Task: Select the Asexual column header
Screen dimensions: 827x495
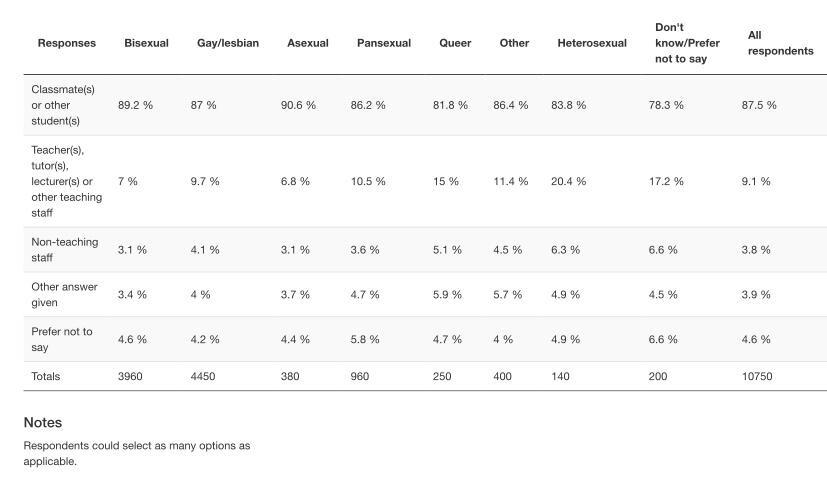Action: [x=308, y=43]
